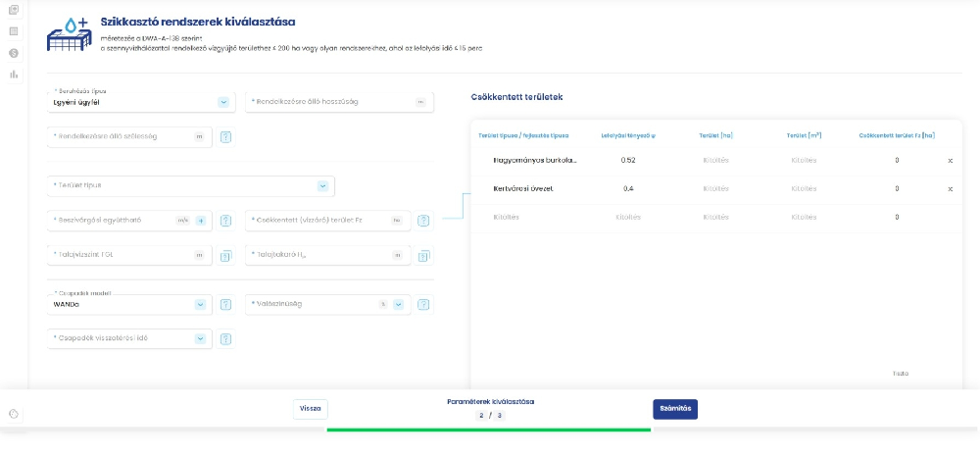Focus the Csökkentett (vízzáró) terület Fz field
The width and height of the screenshot is (980, 455).
(328, 221)
